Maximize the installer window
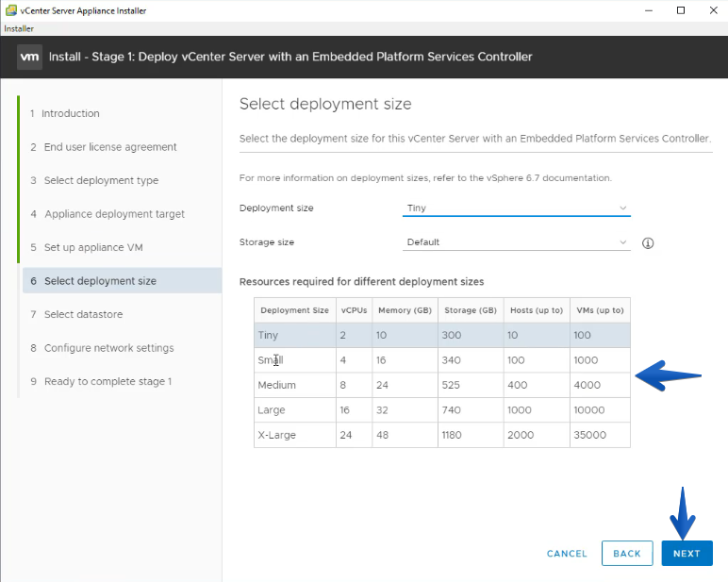Screen dimensions: 728x582 (681, 10)
